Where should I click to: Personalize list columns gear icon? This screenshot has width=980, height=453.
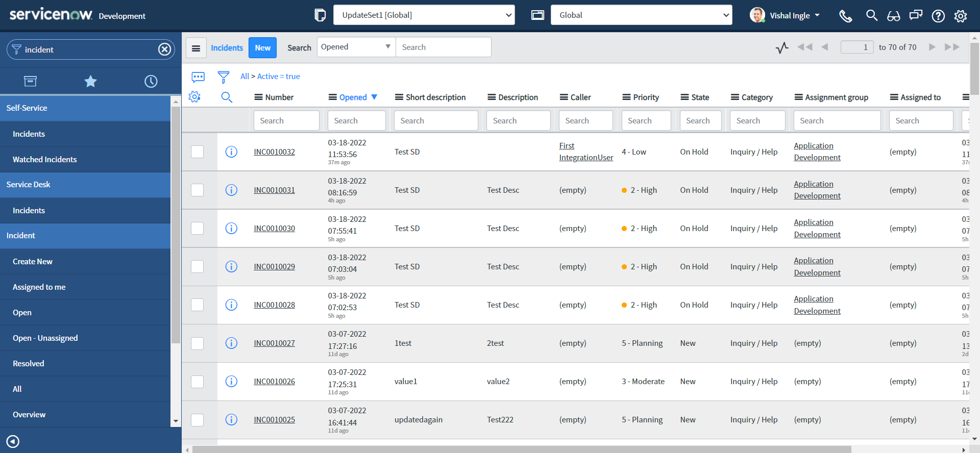(x=194, y=97)
